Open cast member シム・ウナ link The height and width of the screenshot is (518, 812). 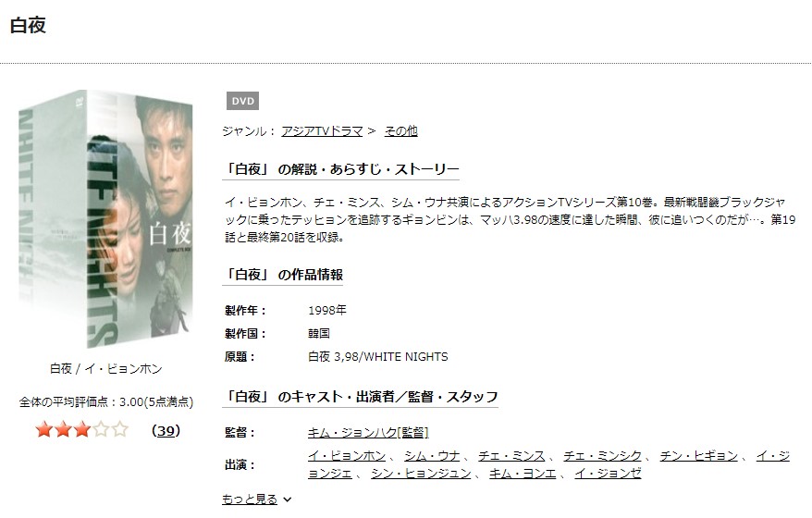[x=432, y=456]
